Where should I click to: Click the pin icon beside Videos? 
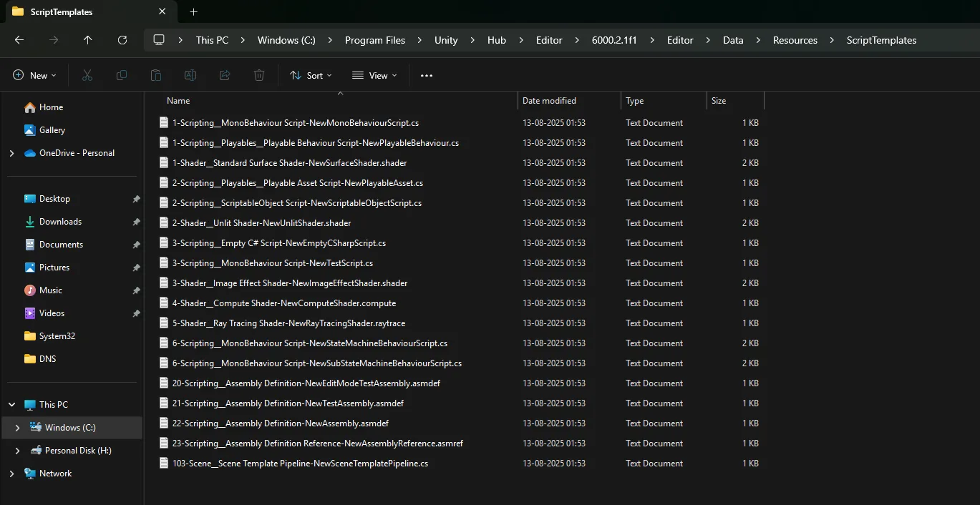136,313
